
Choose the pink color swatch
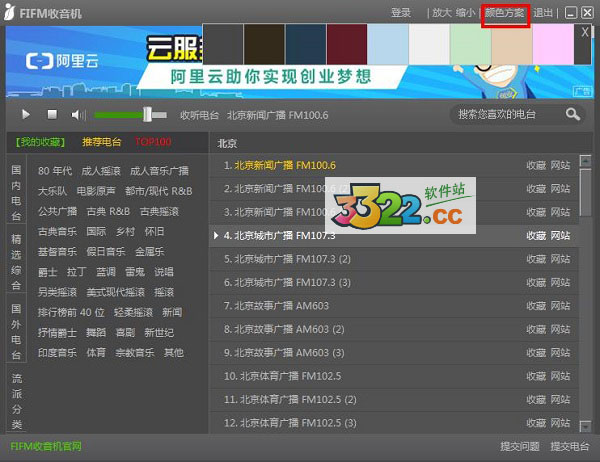(551, 47)
